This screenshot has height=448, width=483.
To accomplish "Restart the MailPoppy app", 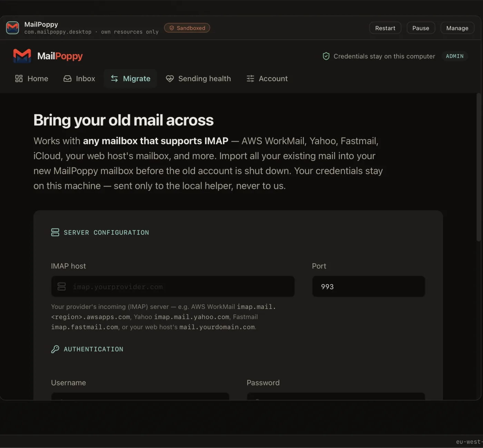I will tap(385, 28).
